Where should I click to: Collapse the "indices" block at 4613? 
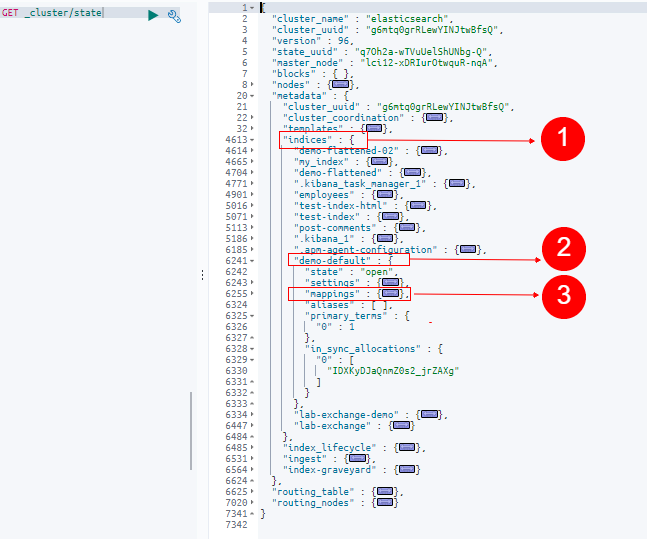pyautogui.click(x=252, y=140)
